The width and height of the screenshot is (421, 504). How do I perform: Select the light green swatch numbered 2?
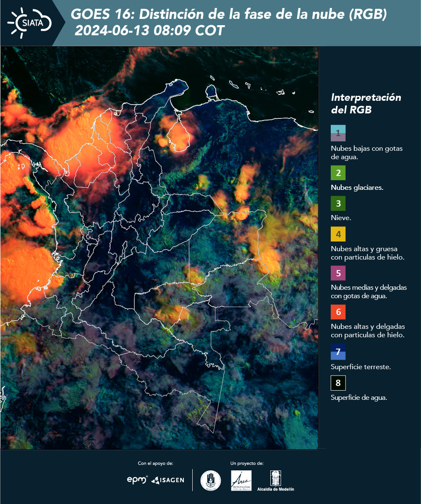point(338,173)
